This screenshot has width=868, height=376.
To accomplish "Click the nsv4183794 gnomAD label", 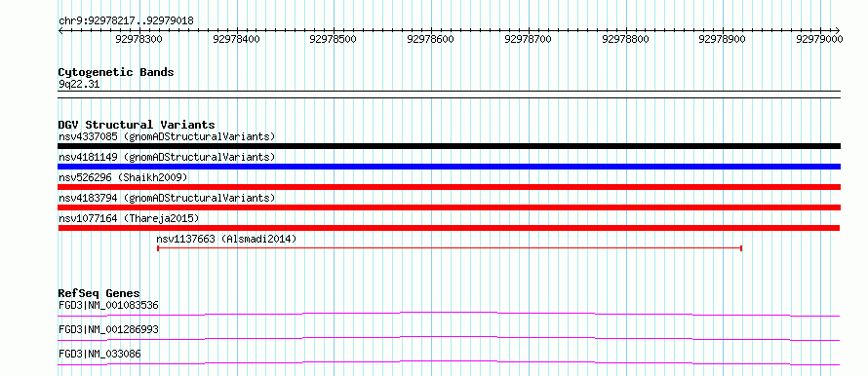I will (x=167, y=198).
